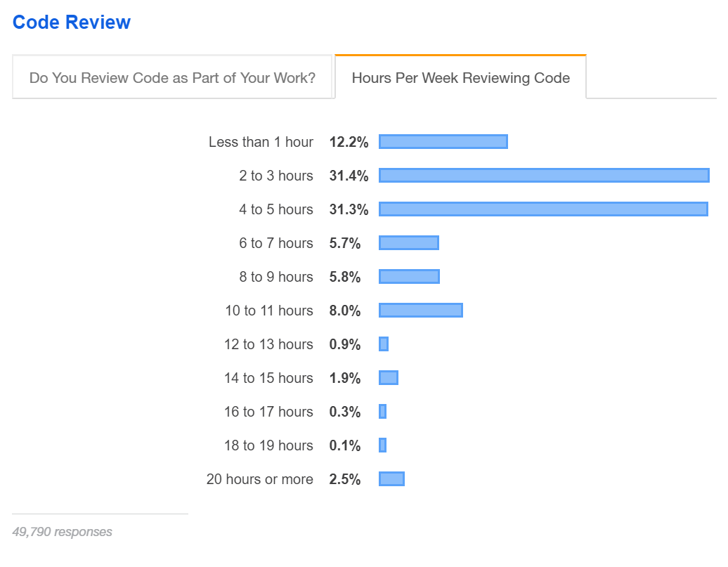
Task: Click the '2 to 3 hours' bar
Action: pos(544,176)
